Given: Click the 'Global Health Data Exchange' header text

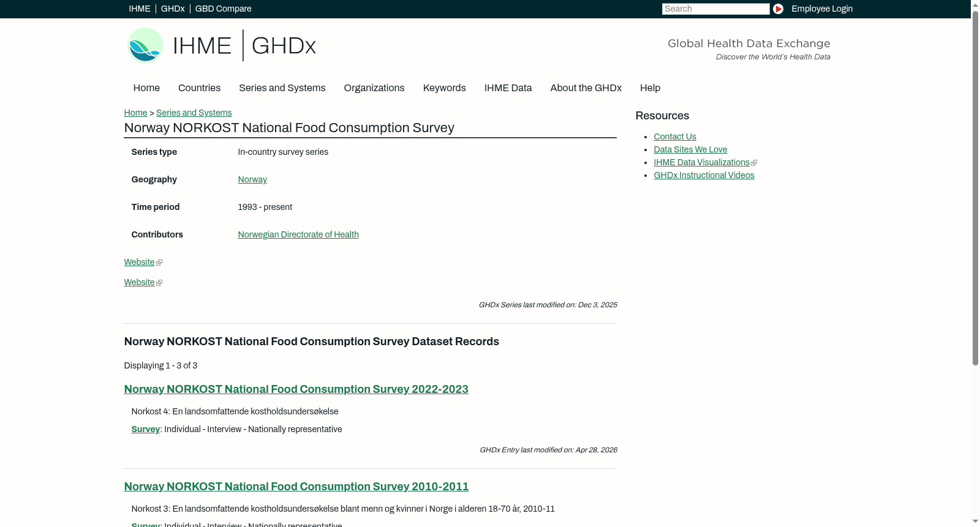Looking at the screenshot, I should [748, 43].
